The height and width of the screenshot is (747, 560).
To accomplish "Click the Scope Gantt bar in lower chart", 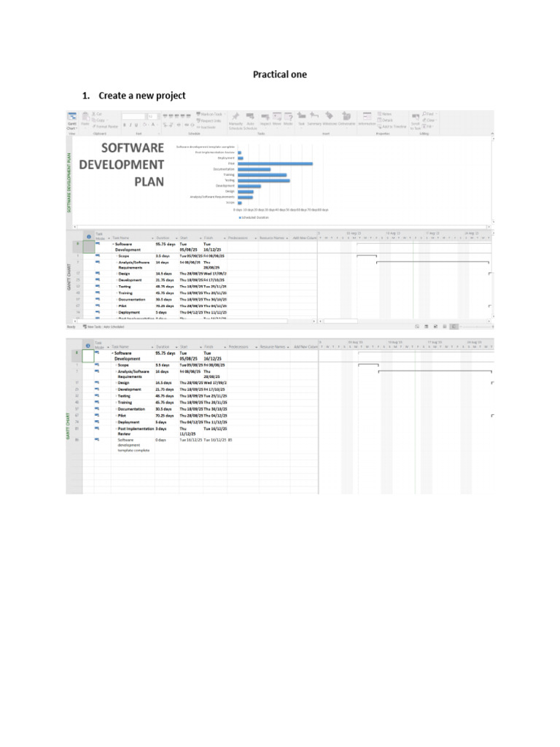I will [368, 365].
